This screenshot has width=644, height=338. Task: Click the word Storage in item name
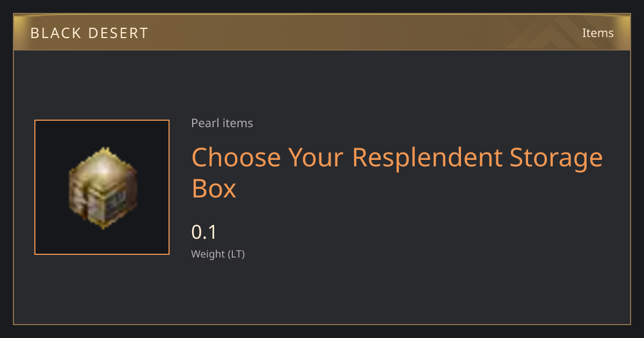(x=557, y=157)
